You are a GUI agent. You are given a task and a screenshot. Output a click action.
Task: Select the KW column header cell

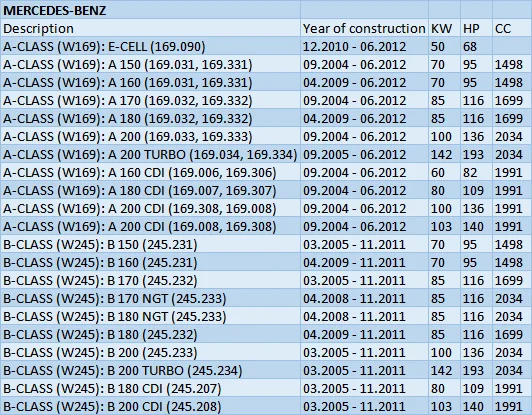(444, 28)
